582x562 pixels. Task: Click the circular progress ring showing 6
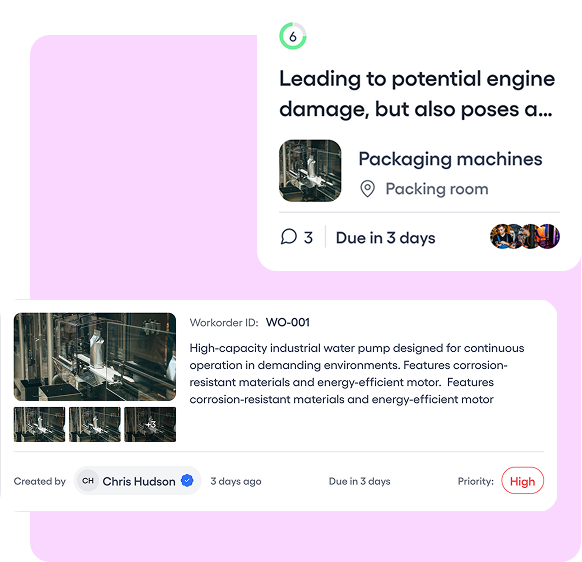tap(293, 36)
